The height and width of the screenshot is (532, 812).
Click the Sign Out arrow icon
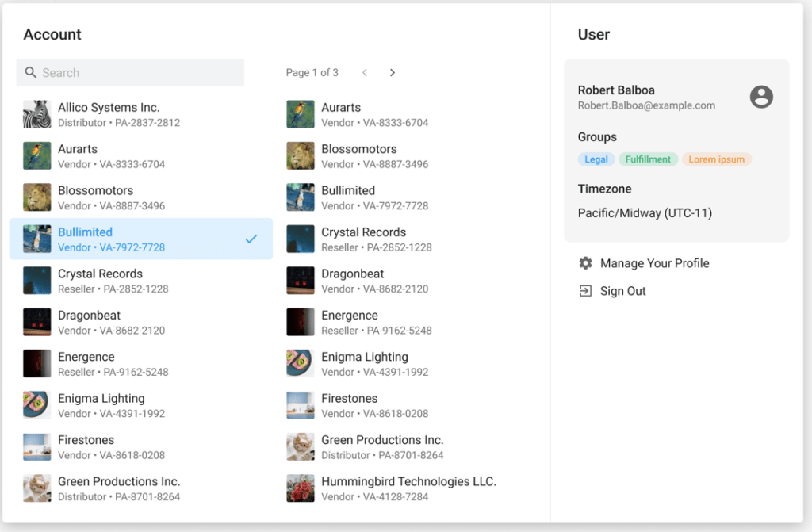point(585,290)
